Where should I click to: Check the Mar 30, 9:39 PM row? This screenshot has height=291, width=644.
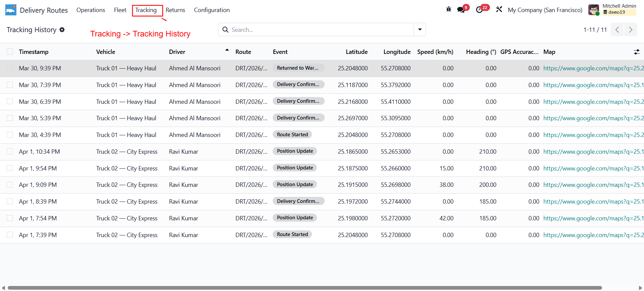pyautogui.click(x=10, y=68)
